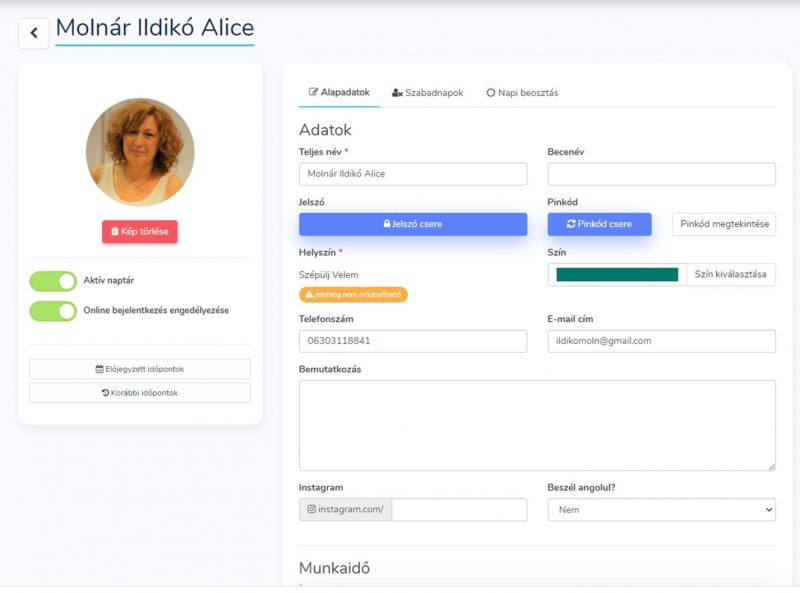Screen dimensions: 800x593
Task: Click the Instagram logo icon prefix
Action: (x=311, y=510)
